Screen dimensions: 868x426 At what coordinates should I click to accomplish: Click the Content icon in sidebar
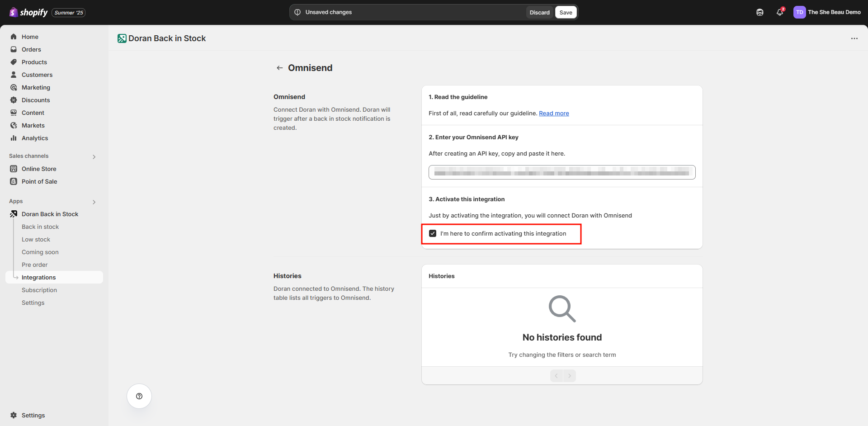(14, 113)
